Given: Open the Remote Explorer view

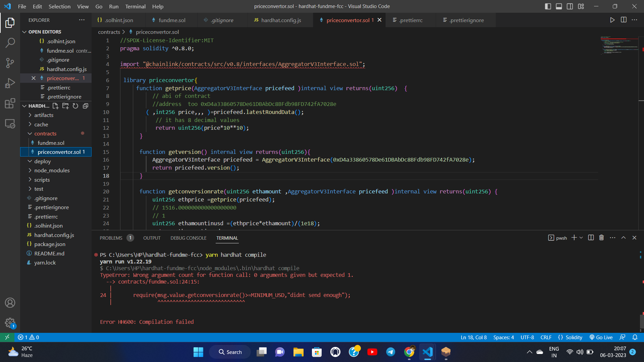Looking at the screenshot, I should (x=10, y=124).
